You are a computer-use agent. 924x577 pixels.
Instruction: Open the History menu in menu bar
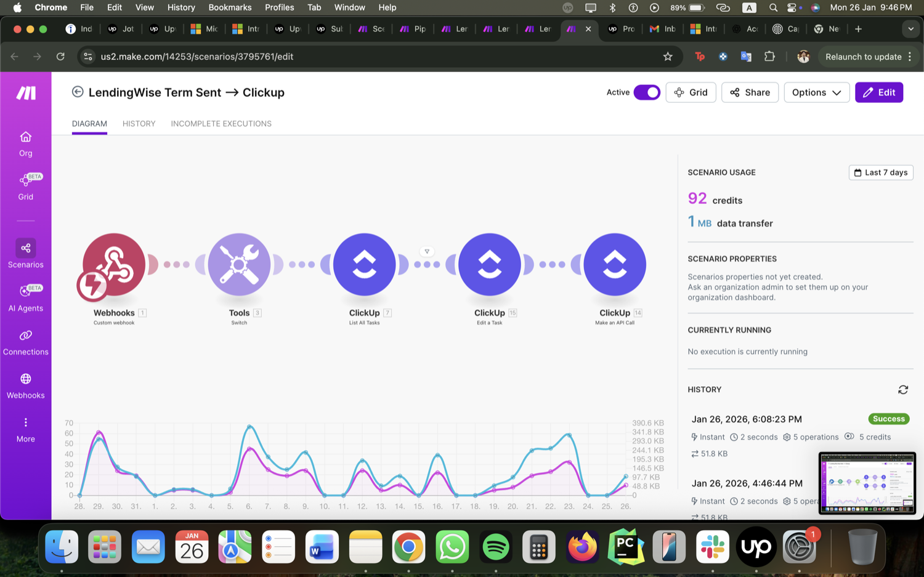[x=181, y=7]
